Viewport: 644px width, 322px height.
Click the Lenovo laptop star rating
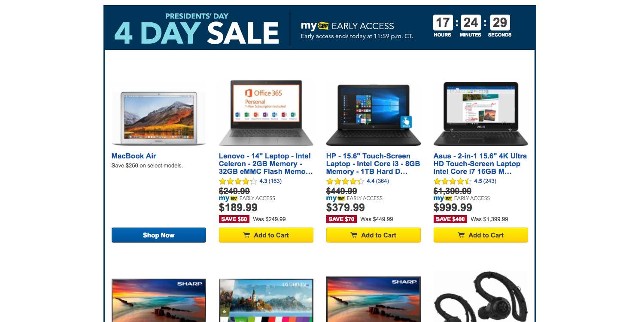point(238,181)
